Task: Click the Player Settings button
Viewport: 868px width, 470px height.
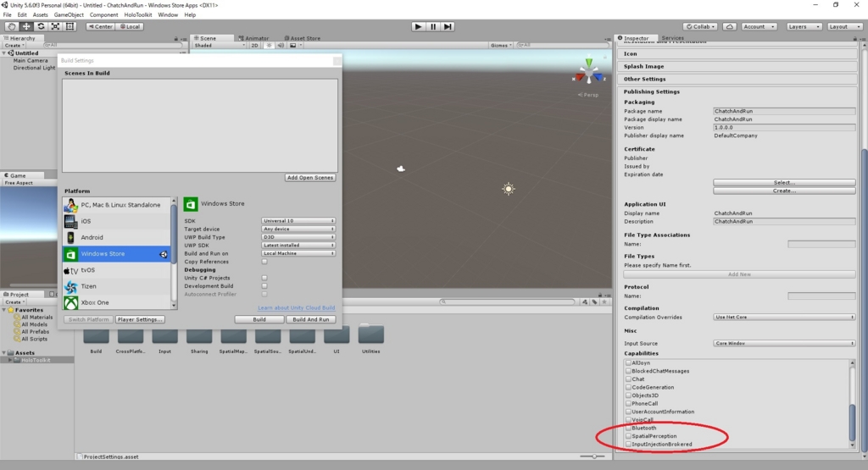Action: point(140,319)
